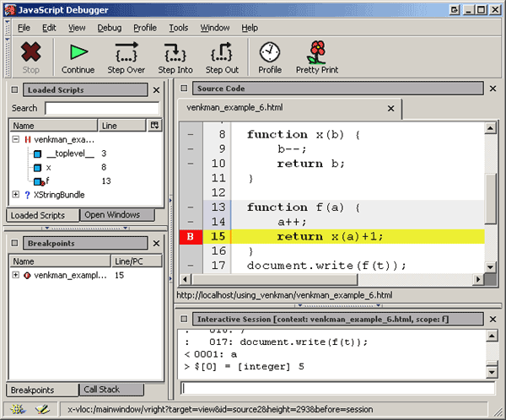Close the venkman_example_6.html source tab

(x=390, y=109)
